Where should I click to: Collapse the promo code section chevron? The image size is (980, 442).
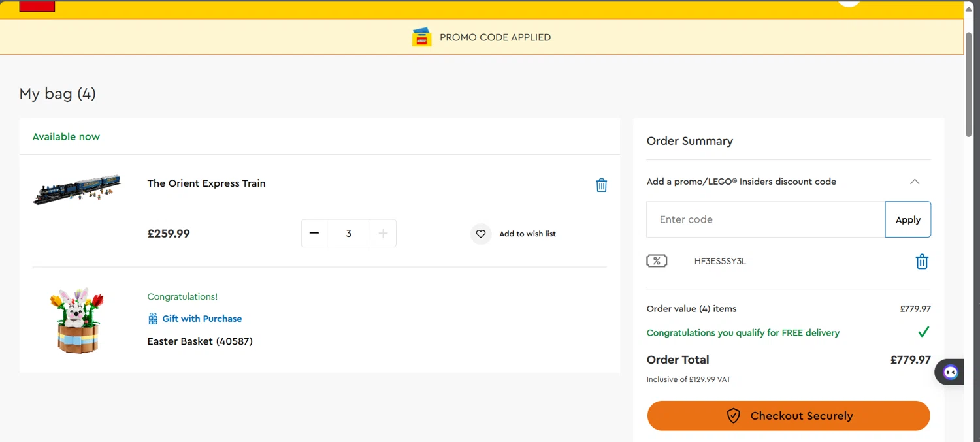tap(915, 182)
